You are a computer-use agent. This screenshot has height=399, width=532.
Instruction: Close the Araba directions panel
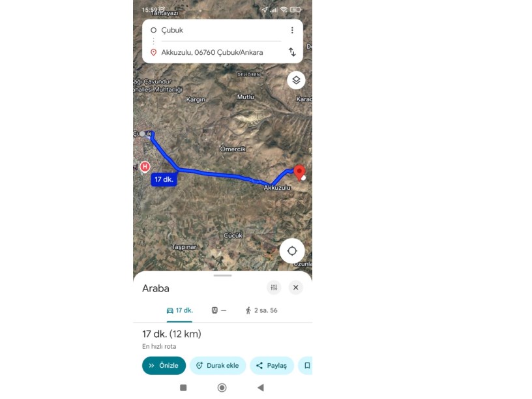click(x=295, y=288)
